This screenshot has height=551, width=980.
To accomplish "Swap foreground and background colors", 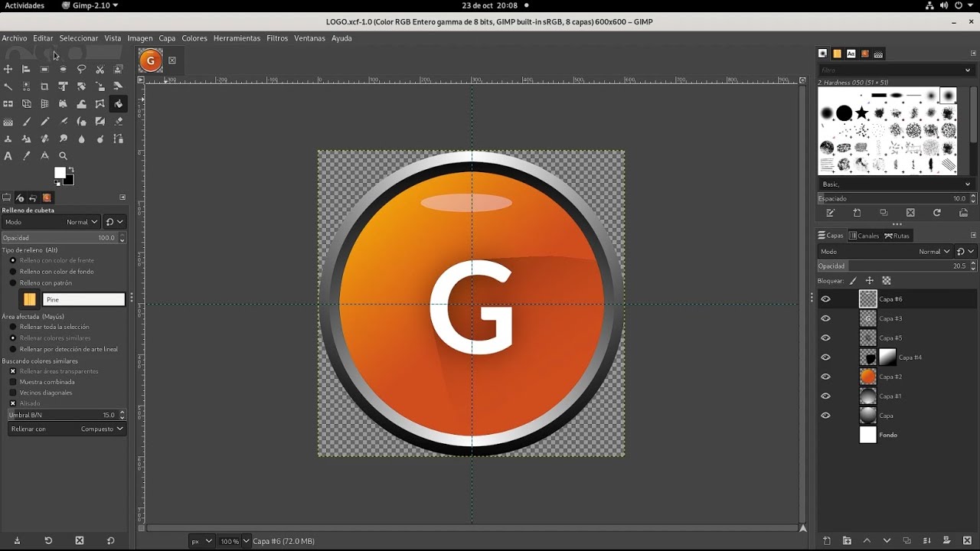I will [x=71, y=169].
